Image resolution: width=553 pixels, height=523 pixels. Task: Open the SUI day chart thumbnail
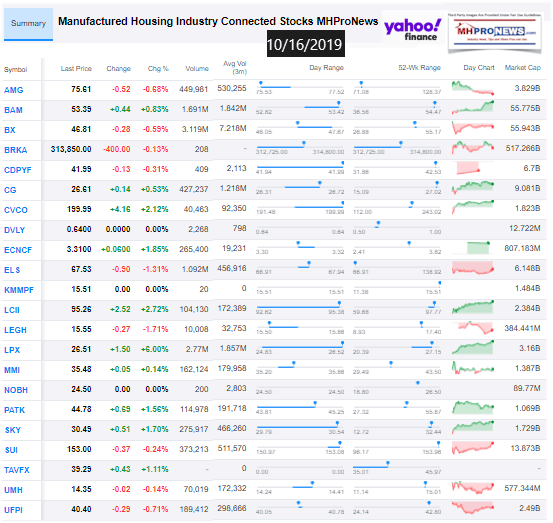coord(473,448)
